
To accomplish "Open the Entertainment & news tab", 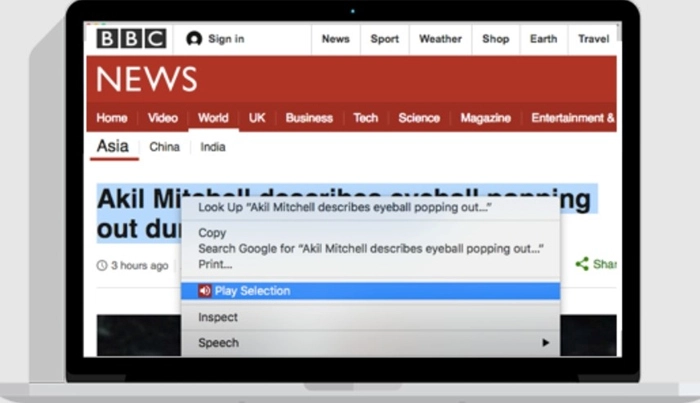I will click(573, 118).
